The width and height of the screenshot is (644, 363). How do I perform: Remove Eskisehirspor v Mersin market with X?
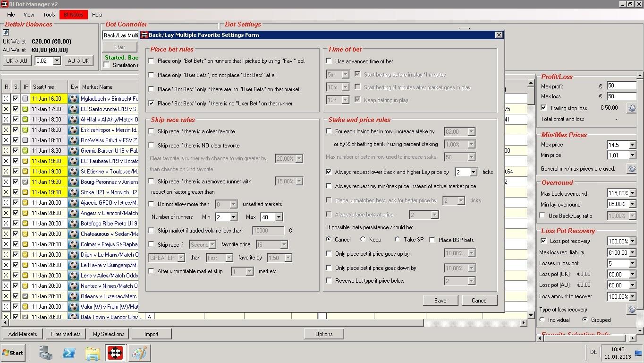click(x=6, y=130)
